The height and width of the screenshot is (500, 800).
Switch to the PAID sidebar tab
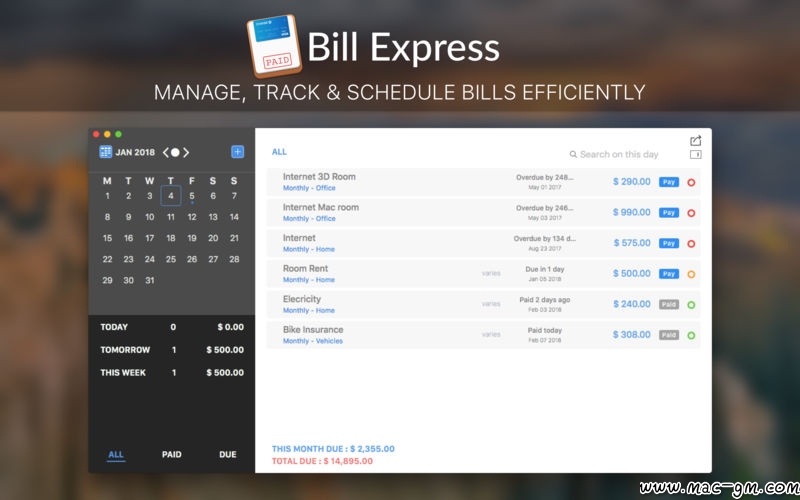tap(171, 455)
